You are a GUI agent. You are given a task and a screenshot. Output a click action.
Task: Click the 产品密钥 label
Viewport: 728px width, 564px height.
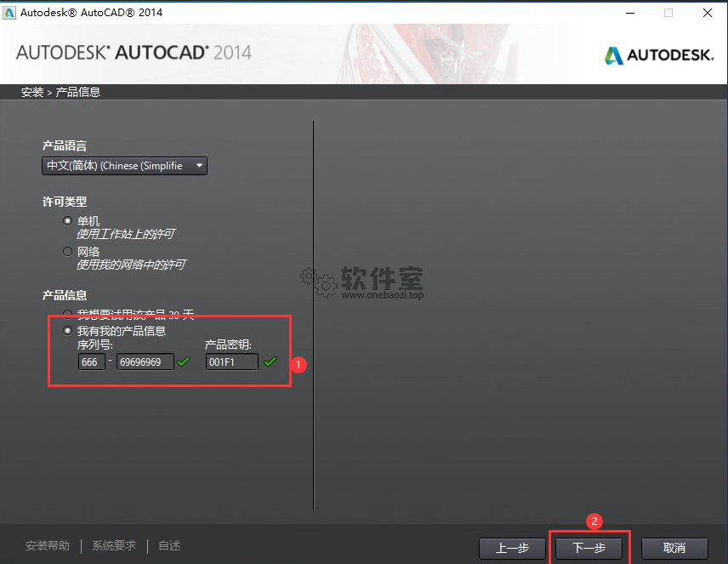point(229,345)
